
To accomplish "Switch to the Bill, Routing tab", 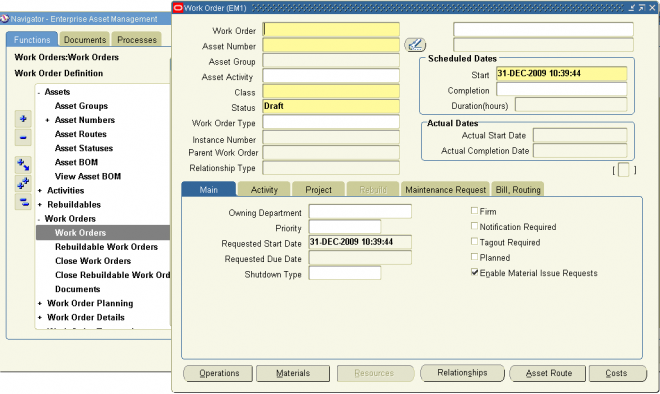I will pyautogui.click(x=518, y=189).
